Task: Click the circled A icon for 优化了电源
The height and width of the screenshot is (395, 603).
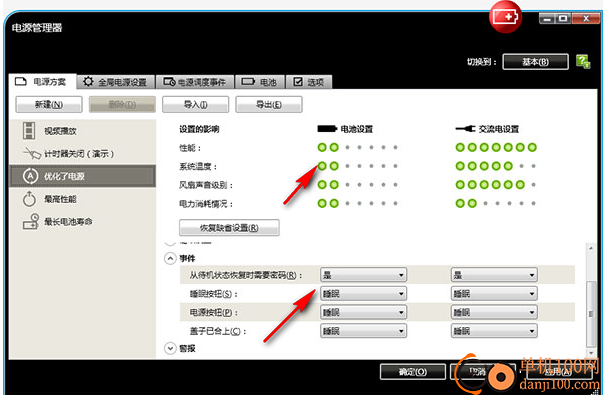Action: tap(30, 176)
